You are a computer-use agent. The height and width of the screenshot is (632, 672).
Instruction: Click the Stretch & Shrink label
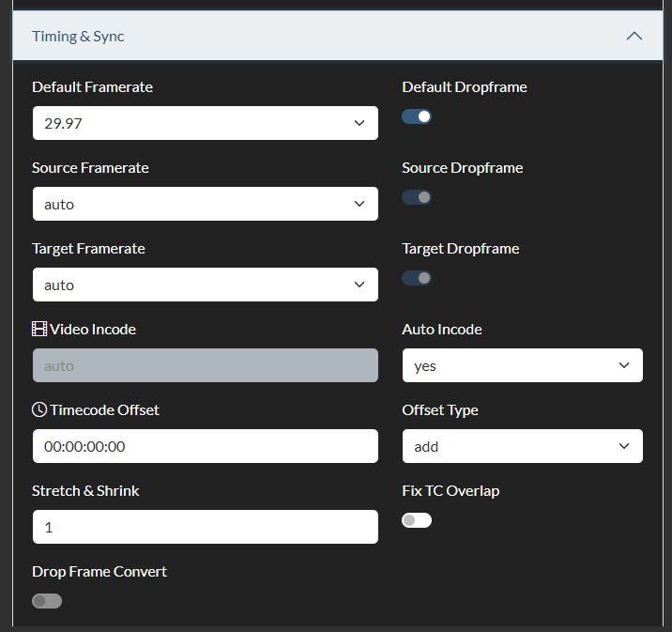[x=85, y=490]
